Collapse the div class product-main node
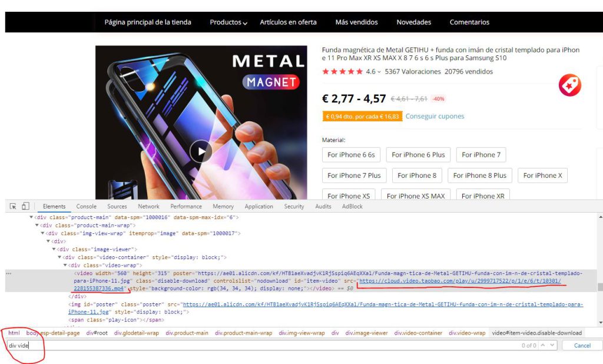 (x=32, y=217)
